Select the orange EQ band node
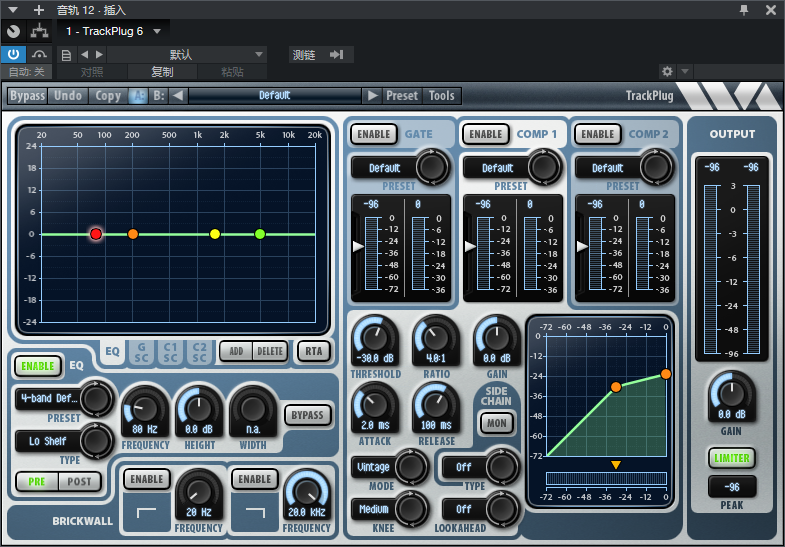This screenshot has width=785, height=547. click(x=133, y=234)
